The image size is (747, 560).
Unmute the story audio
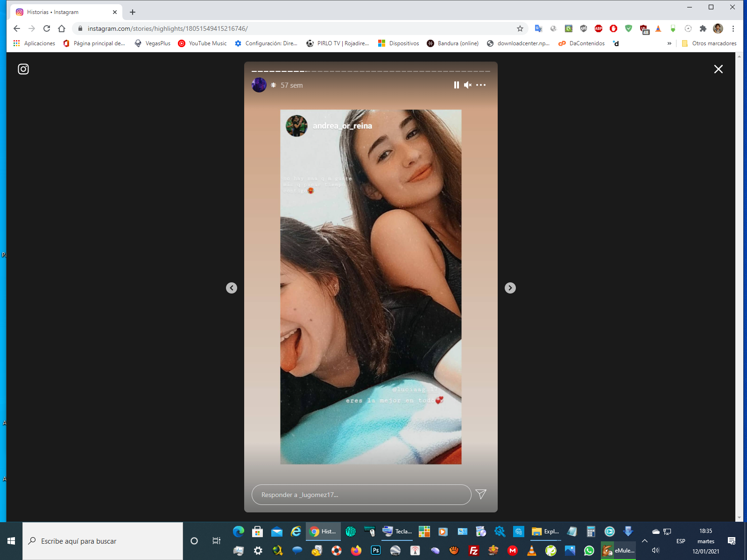468,85
